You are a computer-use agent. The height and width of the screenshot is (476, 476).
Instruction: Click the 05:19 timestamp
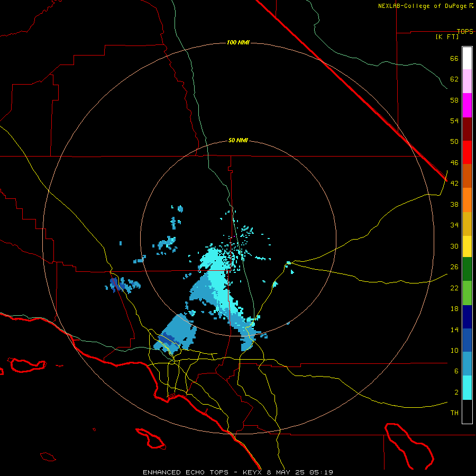tap(321, 472)
